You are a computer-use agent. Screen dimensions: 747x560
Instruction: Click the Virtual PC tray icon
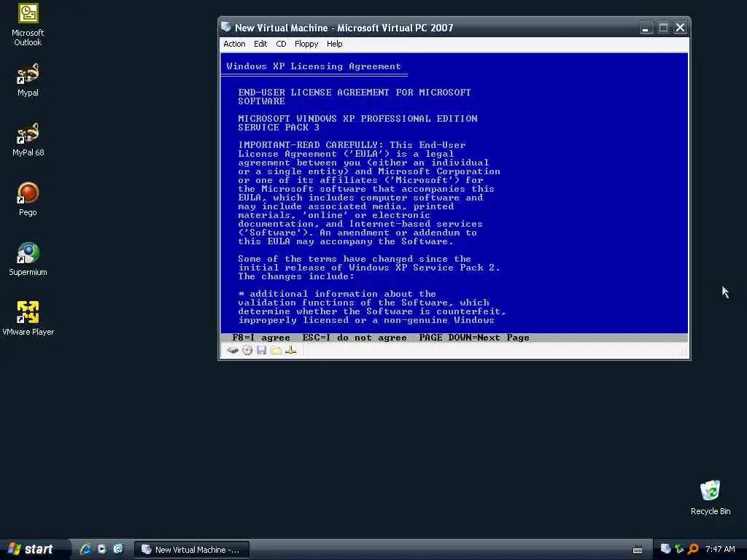click(665, 549)
